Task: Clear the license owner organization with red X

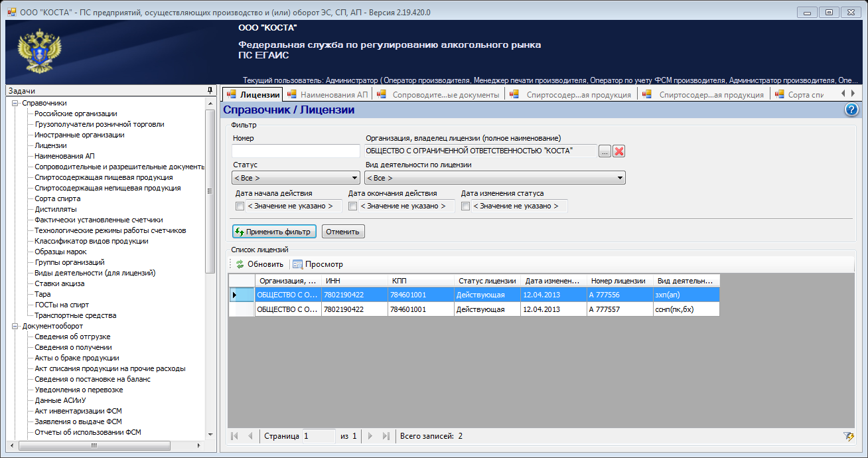Action: click(x=618, y=151)
